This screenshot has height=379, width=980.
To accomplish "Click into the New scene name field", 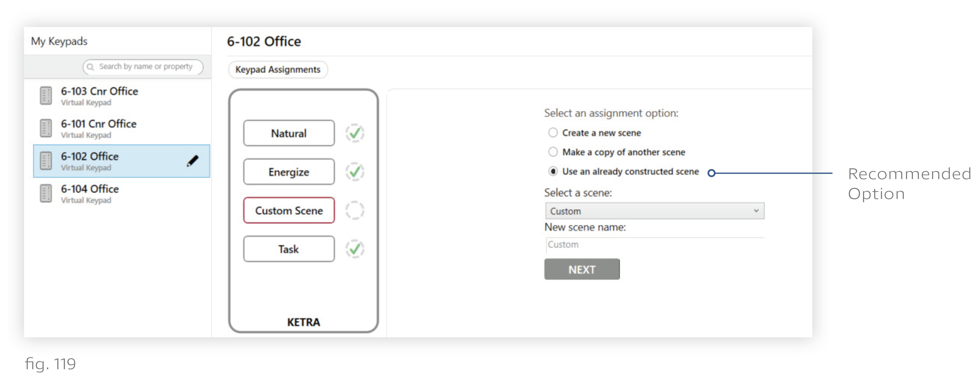I will tap(654, 245).
